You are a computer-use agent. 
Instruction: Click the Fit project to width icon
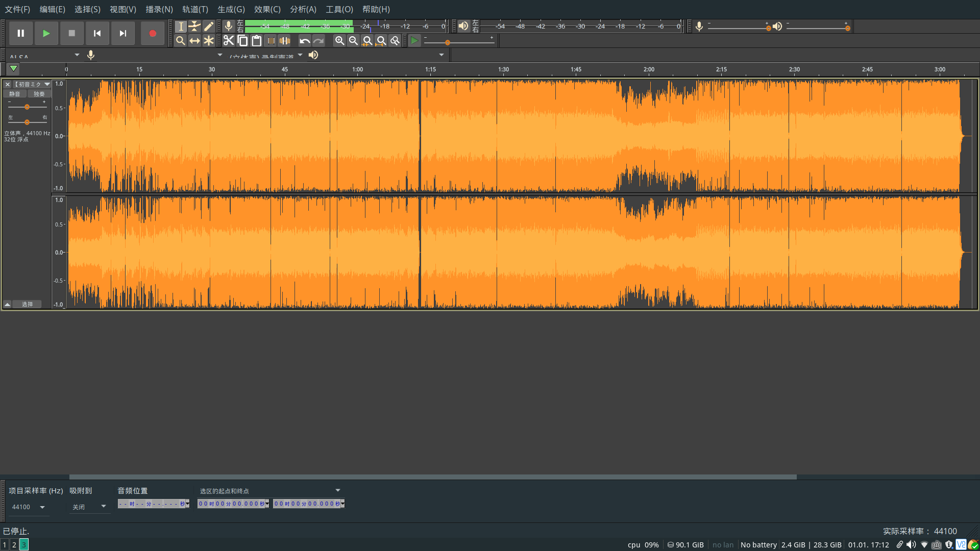pos(381,41)
